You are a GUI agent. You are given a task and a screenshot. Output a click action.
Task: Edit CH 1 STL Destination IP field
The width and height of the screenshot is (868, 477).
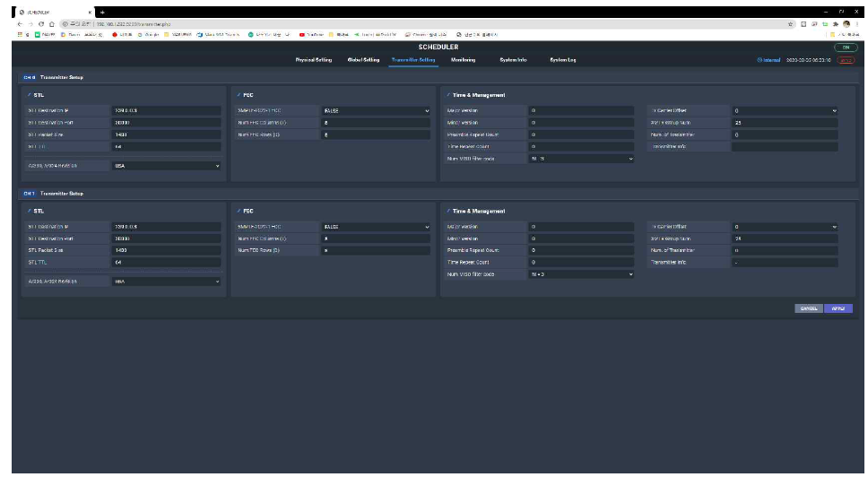[166, 227]
